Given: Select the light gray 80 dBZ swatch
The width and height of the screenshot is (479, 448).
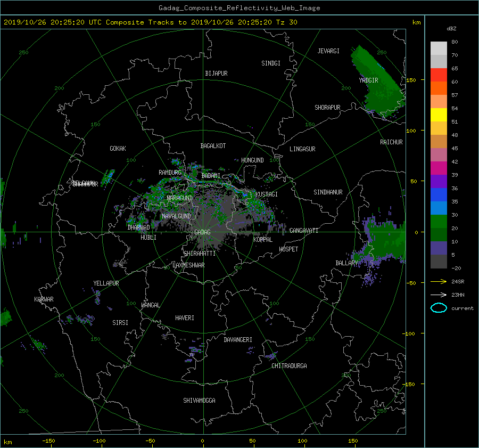Looking at the screenshot, I should pyautogui.click(x=439, y=48).
